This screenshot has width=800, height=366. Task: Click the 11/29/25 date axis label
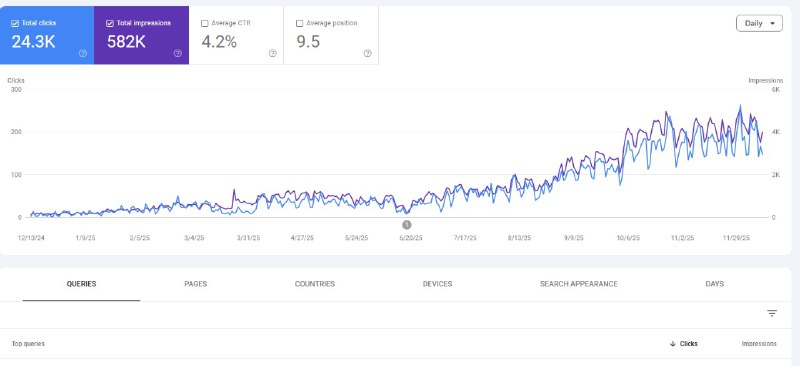point(737,238)
